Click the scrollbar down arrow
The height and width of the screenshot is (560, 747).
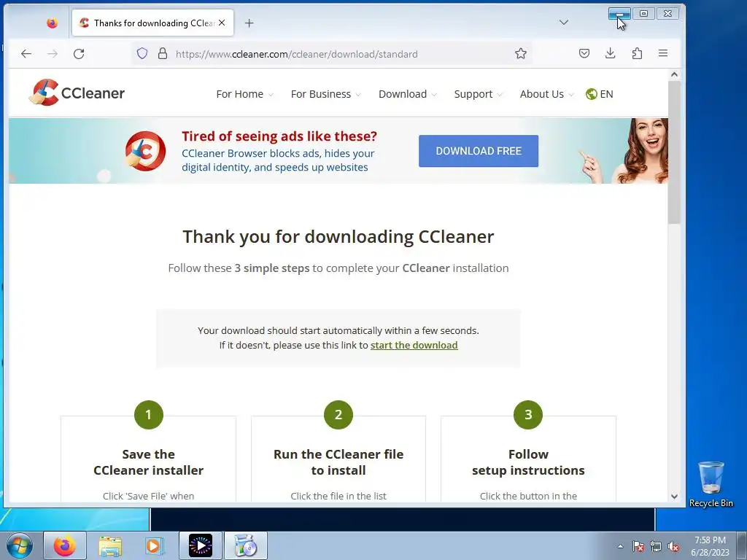[674, 496]
